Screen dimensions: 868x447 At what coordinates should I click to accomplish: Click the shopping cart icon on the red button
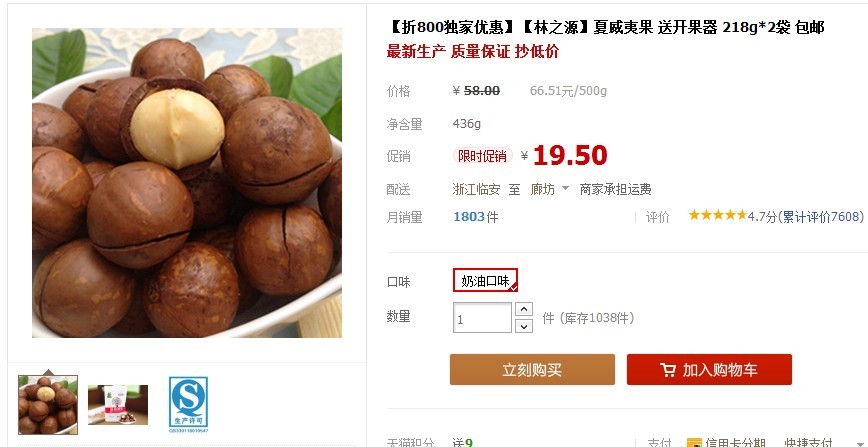coord(668,370)
